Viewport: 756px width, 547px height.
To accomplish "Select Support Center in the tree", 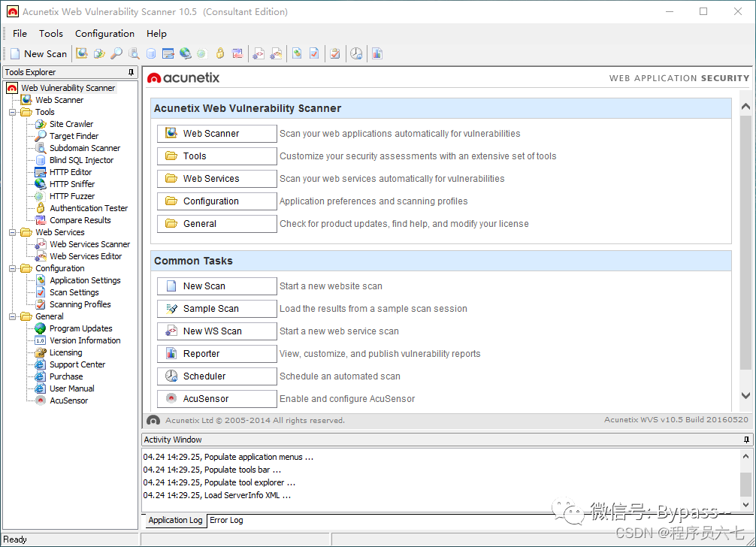I will [x=77, y=365].
